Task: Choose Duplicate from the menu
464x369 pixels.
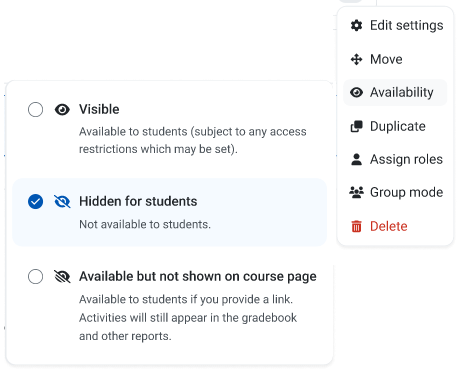Action: [x=395, y=126]
